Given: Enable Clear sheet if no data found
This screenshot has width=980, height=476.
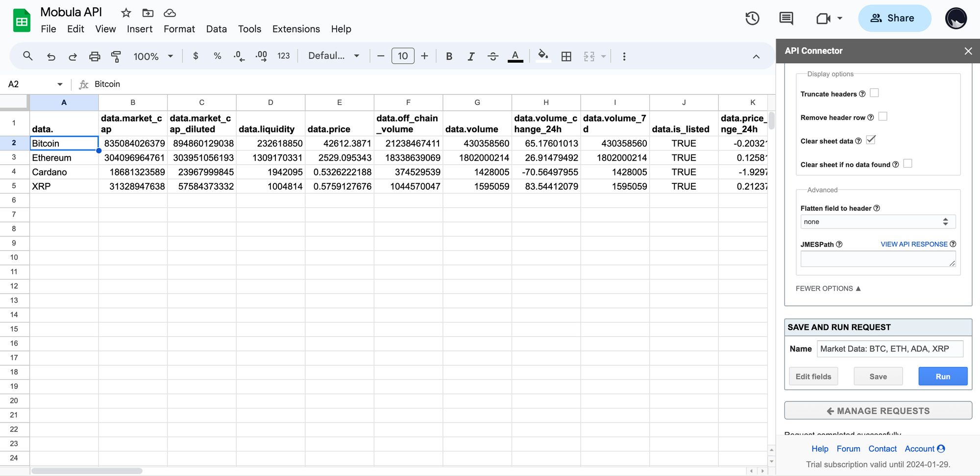Looking at the screenshot, I should click(907, 163).
